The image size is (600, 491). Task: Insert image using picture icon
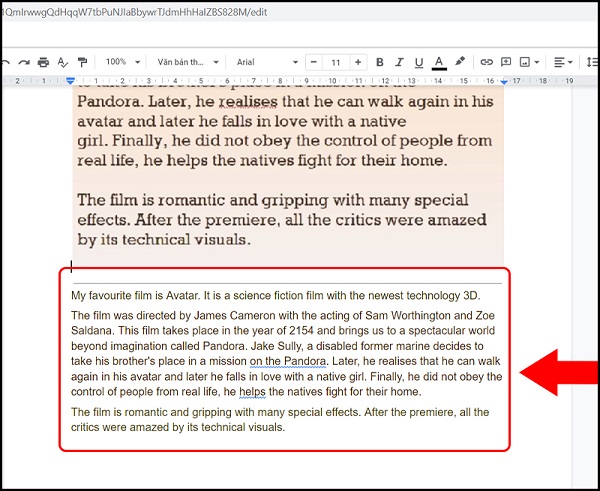(x=529, y=62)
